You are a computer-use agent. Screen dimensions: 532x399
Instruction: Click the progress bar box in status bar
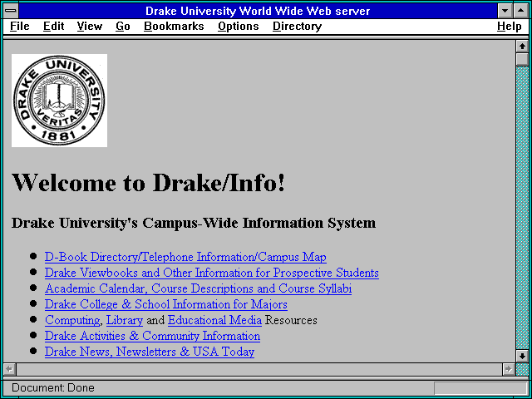[480, 388]
